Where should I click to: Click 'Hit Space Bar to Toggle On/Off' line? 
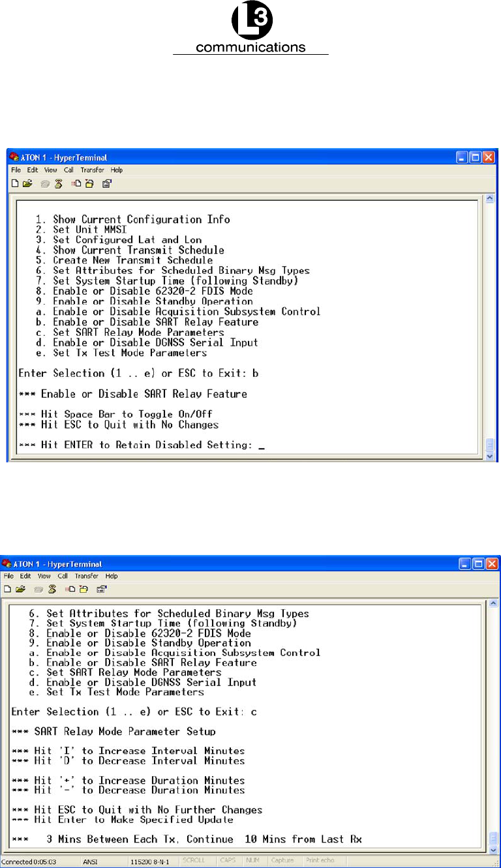click(115, 415)
